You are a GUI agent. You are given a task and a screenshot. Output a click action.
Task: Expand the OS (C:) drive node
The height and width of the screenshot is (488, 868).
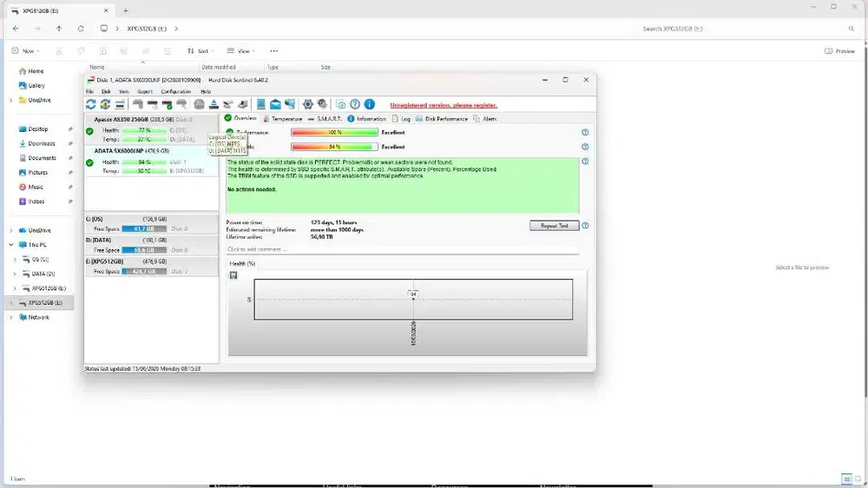(x=15, y=260)
